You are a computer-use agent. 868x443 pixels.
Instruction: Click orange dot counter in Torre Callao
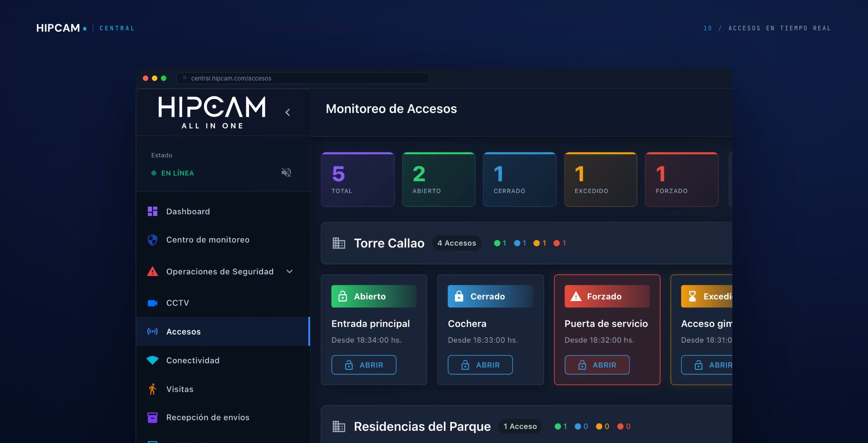[x=540, y=243]
